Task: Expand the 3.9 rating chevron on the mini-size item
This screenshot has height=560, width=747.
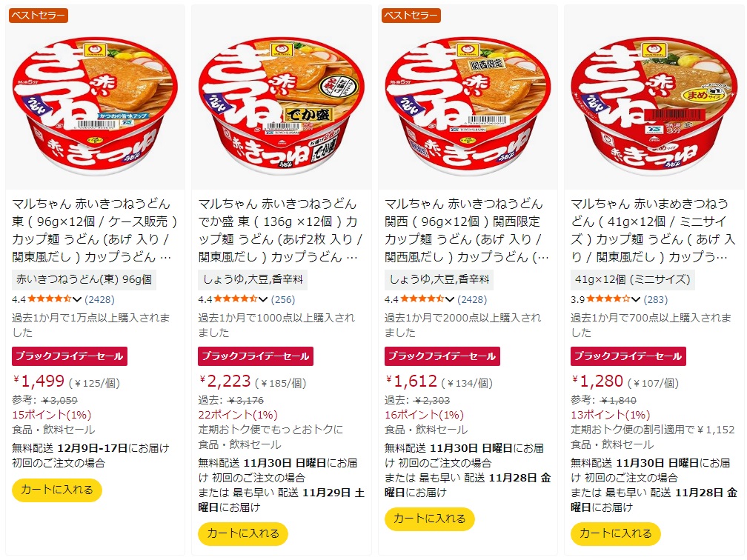Action: coord(636,299)
